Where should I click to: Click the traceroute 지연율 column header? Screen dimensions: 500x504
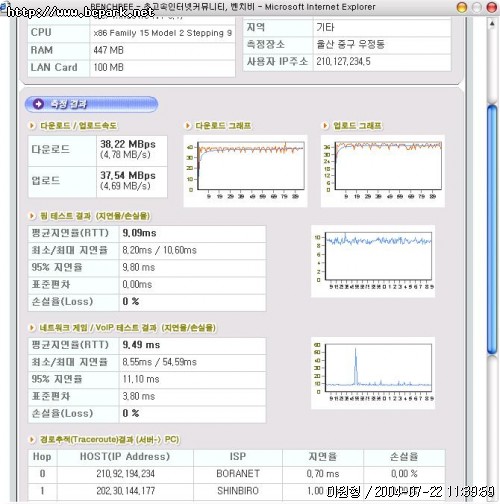323,457
